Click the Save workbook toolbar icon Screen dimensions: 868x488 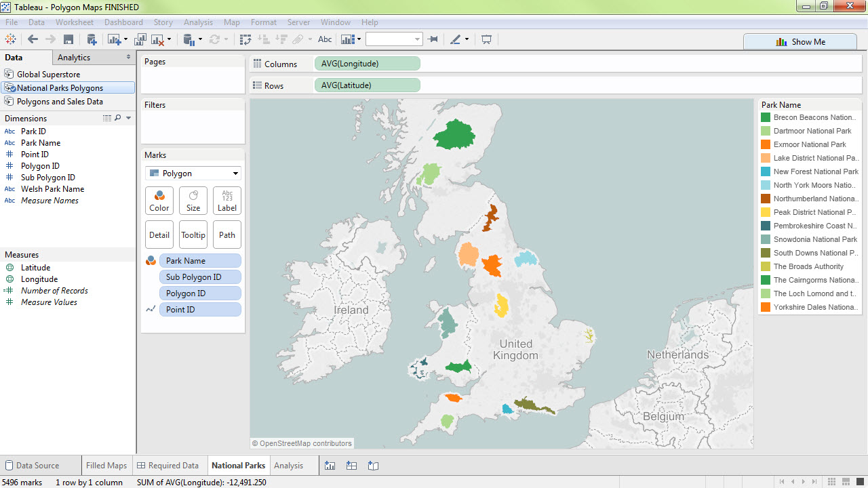pyautogui.click(x=68, y=39)
